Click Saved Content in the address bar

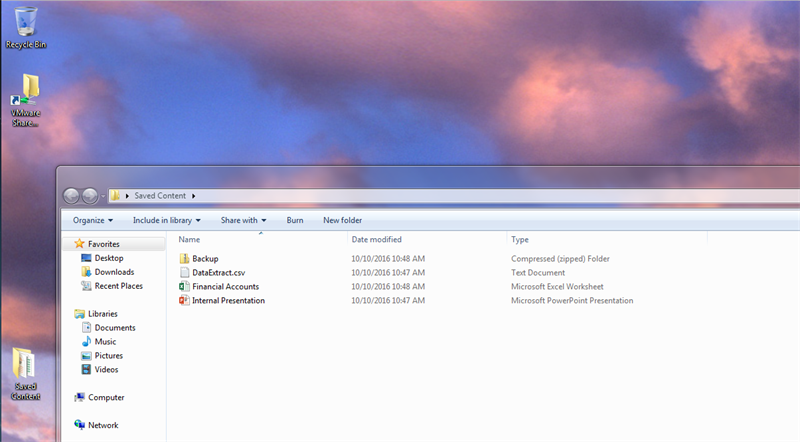click(160, 196)
